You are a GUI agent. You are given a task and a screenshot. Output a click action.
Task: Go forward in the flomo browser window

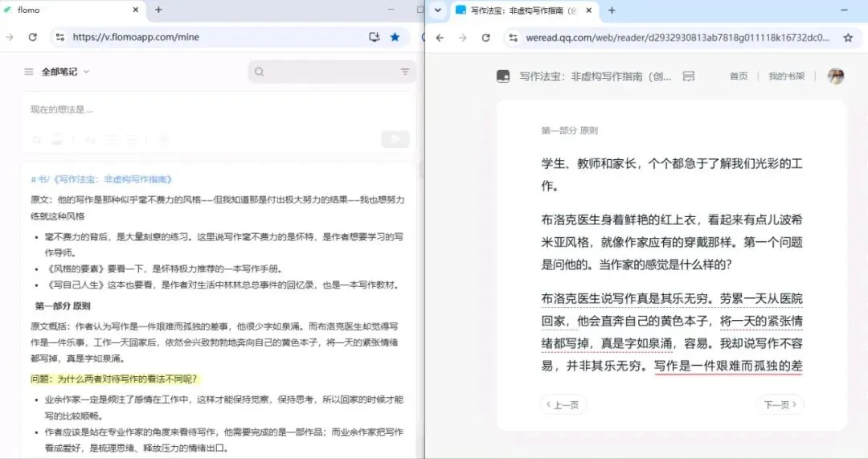coord(10,37)
